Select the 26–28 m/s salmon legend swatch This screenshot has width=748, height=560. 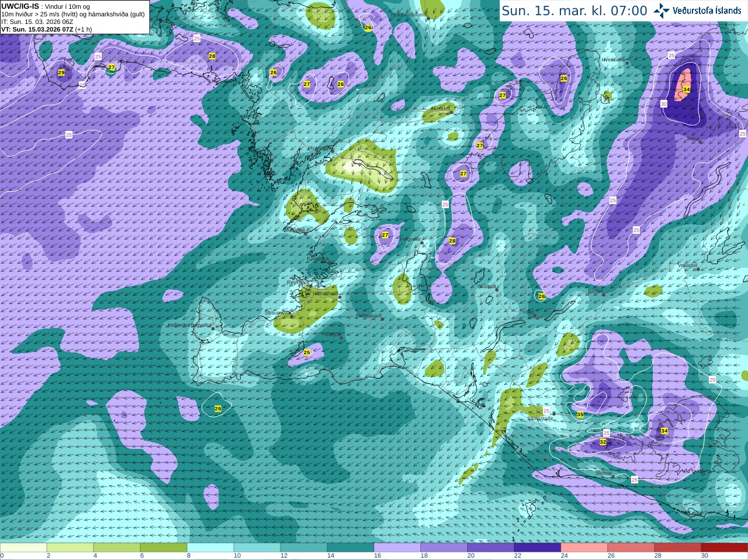(x=631, y=548)
